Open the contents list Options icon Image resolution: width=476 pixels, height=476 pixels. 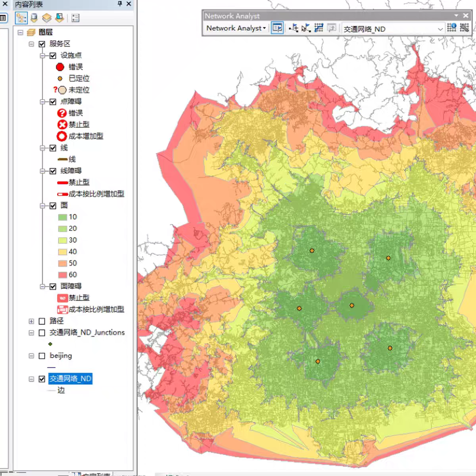point(75,18)
